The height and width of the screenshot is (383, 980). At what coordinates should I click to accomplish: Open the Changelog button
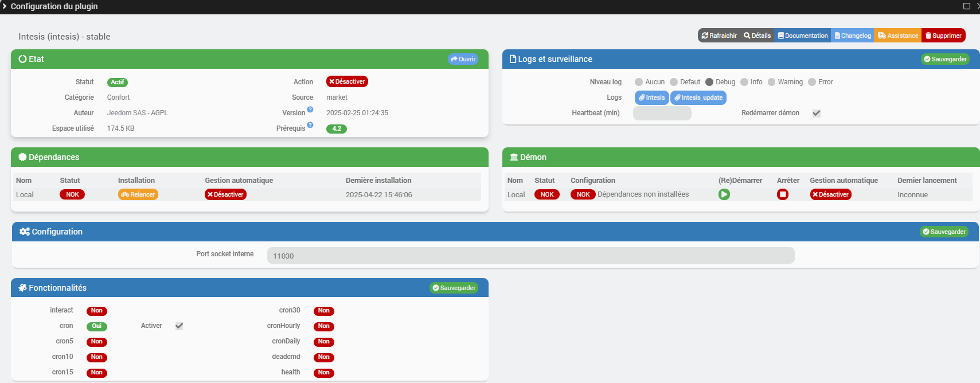(x=853, y=36)
